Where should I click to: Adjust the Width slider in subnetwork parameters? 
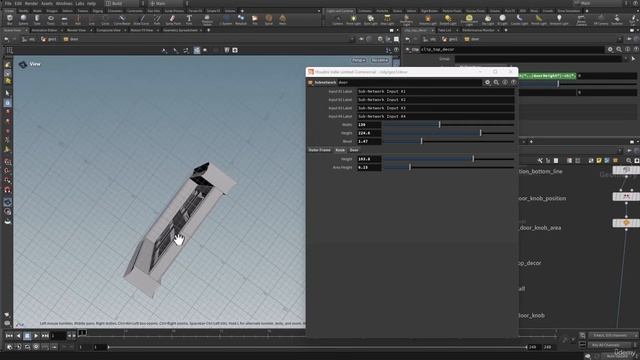point(448,124)
